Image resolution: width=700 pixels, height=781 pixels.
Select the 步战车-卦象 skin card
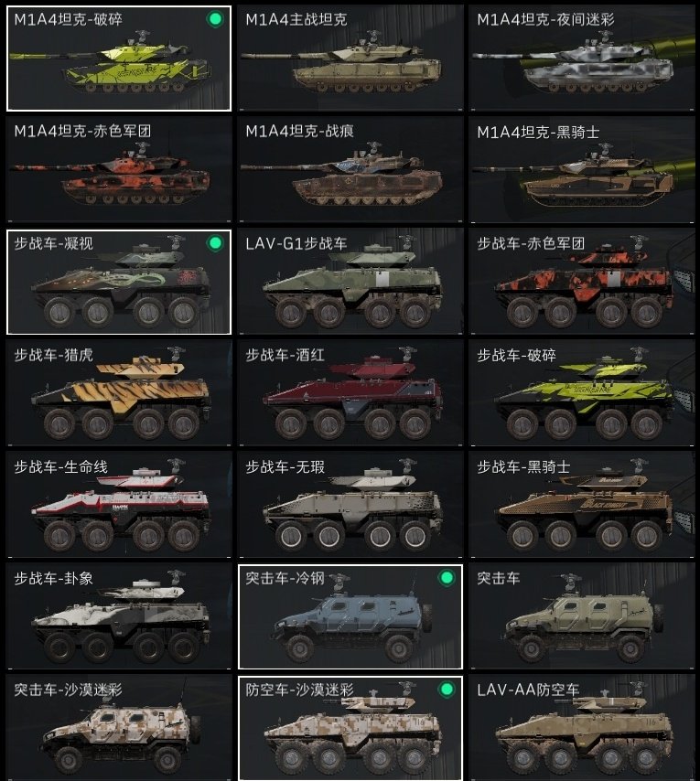(119, 616)
